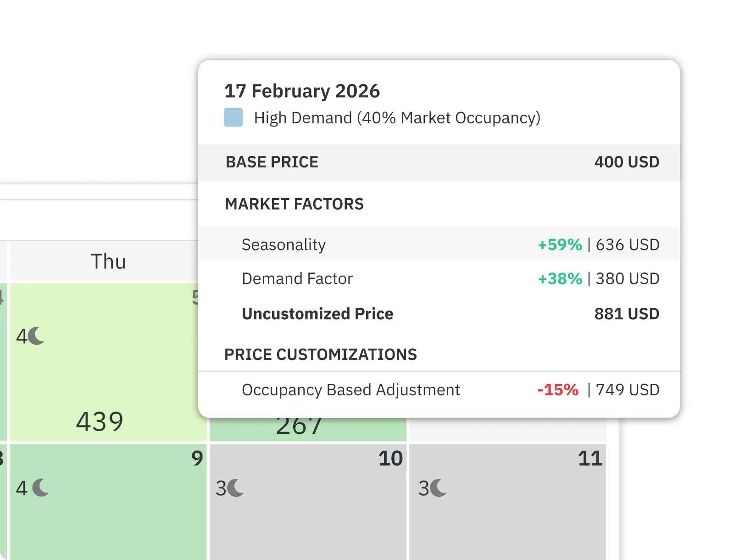Image resolution: width=734 pixels, height=560 pixels.
Task: Select the Demand Factor row
Action: coord(297,278)
